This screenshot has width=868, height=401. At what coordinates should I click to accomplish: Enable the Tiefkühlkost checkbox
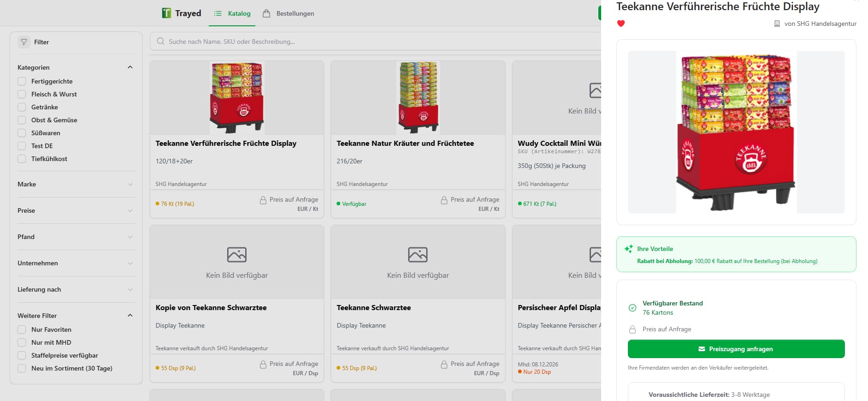pos(22,159)
